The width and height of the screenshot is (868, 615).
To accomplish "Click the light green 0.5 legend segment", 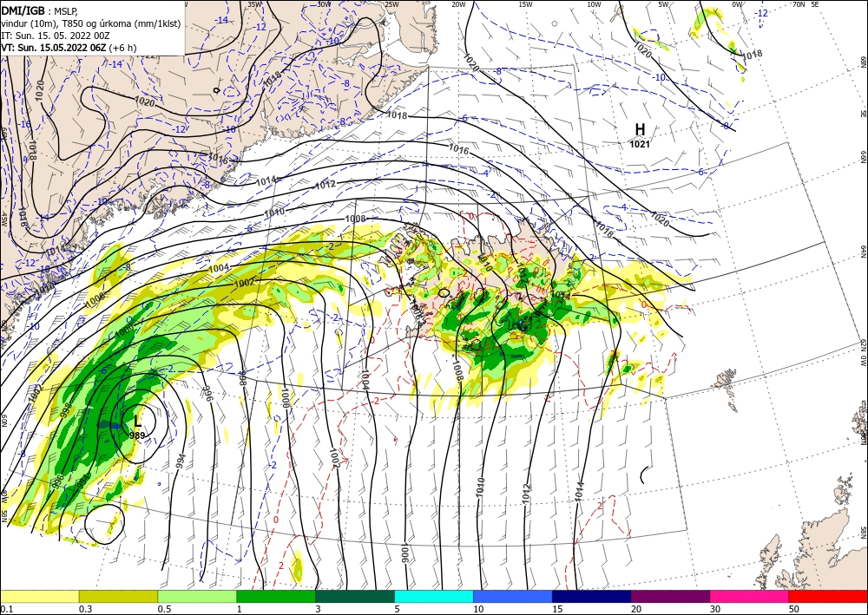I will pyautogui.click(x=197, y=596).
